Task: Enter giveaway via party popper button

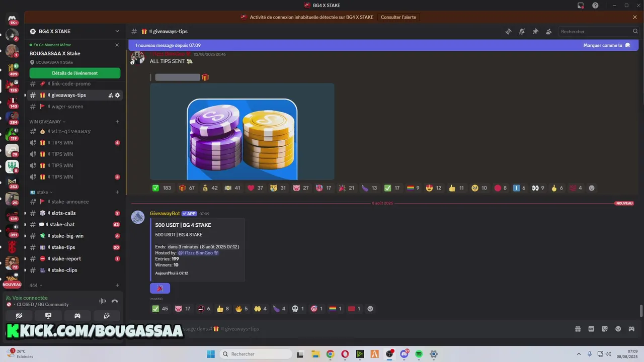Action: (x=160, y=288)
